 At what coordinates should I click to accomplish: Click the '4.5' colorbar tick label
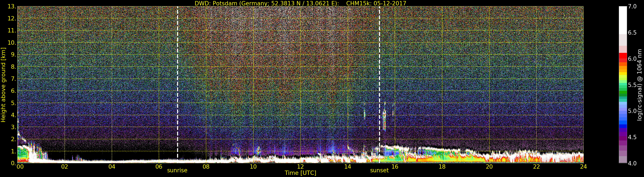click(x=632, y=137)
